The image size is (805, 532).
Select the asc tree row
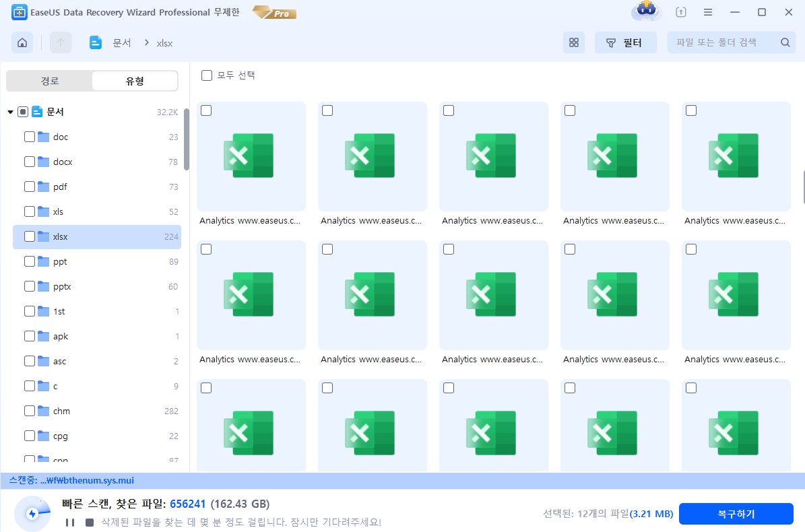click(97, 361)
